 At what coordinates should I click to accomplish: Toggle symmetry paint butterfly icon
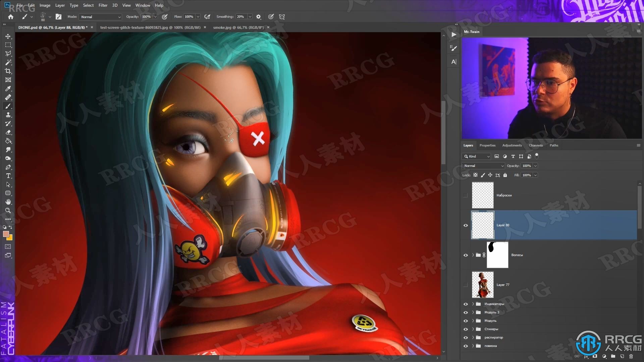[282, 17]
